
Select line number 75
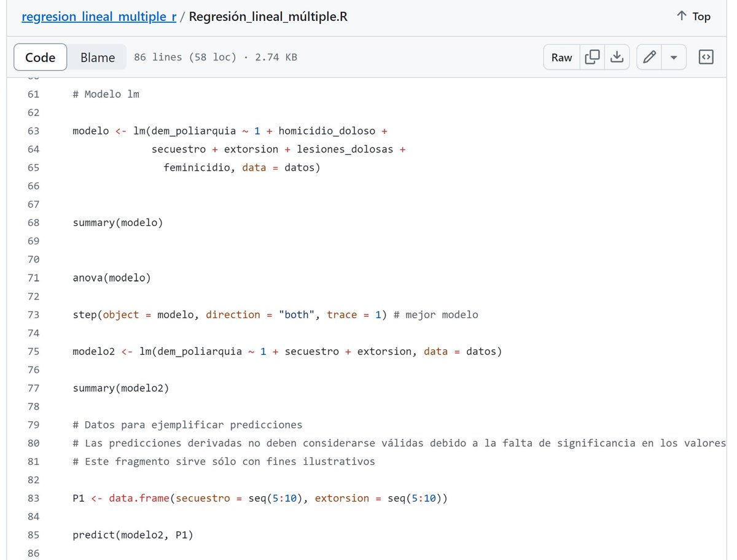coord(33,351)
